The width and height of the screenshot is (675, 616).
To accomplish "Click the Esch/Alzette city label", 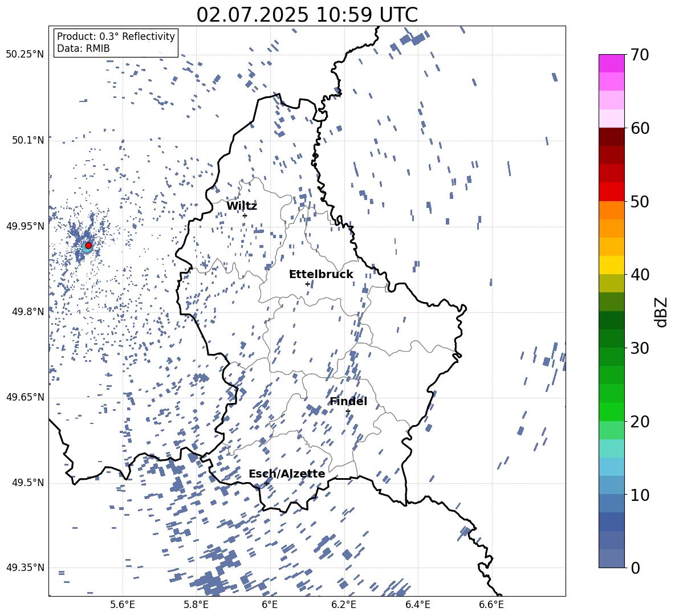I will point(287,474).
